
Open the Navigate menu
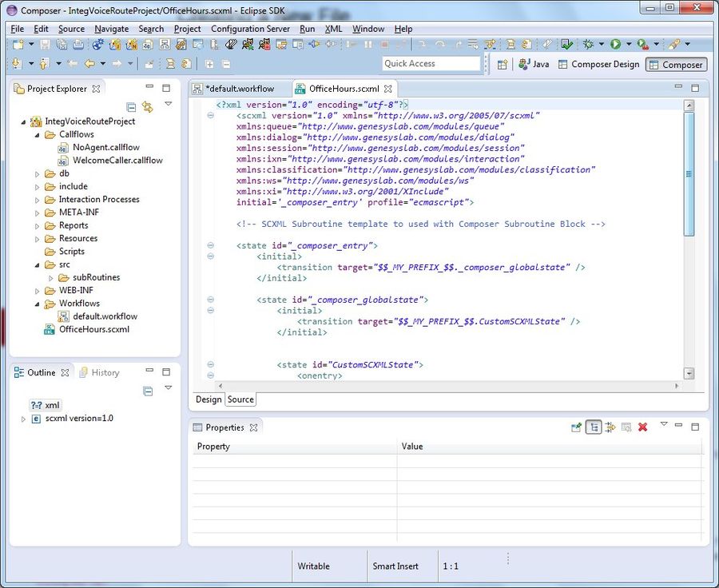click(111, 29)
